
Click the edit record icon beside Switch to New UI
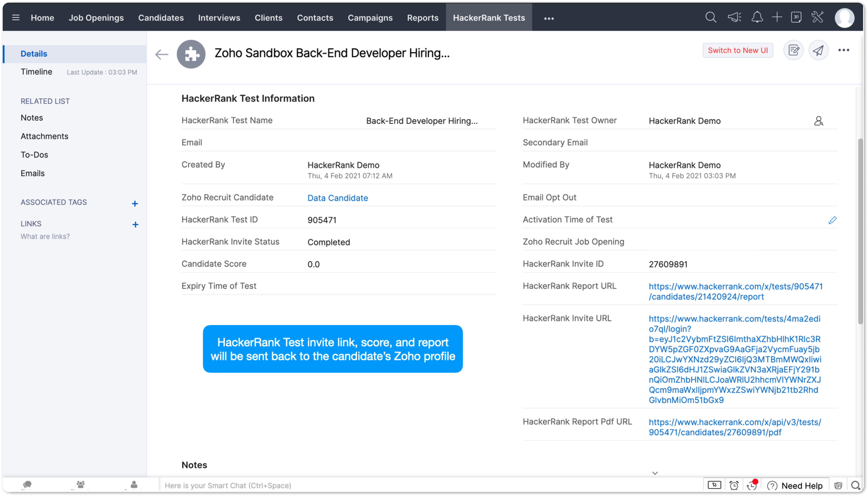[x=793, y=50]
